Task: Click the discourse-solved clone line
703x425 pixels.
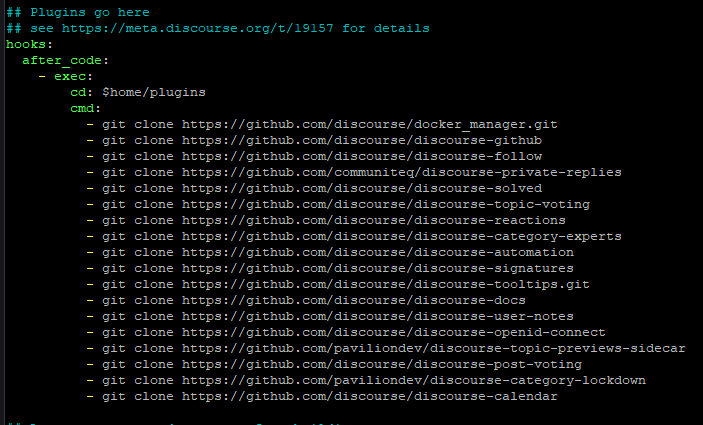Action: 314,188
